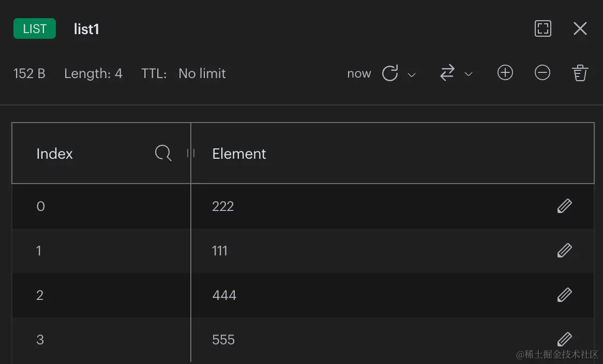The image size is (603, 364).
Task: Edit element 444 with the pencil icon
Action: pos(565,295)
